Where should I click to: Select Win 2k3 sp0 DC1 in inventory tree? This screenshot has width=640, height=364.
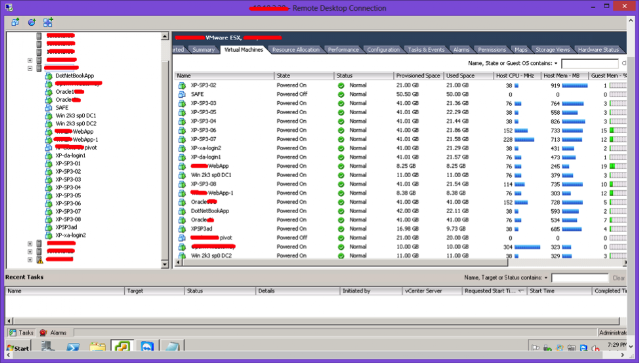tap(76, 116)
